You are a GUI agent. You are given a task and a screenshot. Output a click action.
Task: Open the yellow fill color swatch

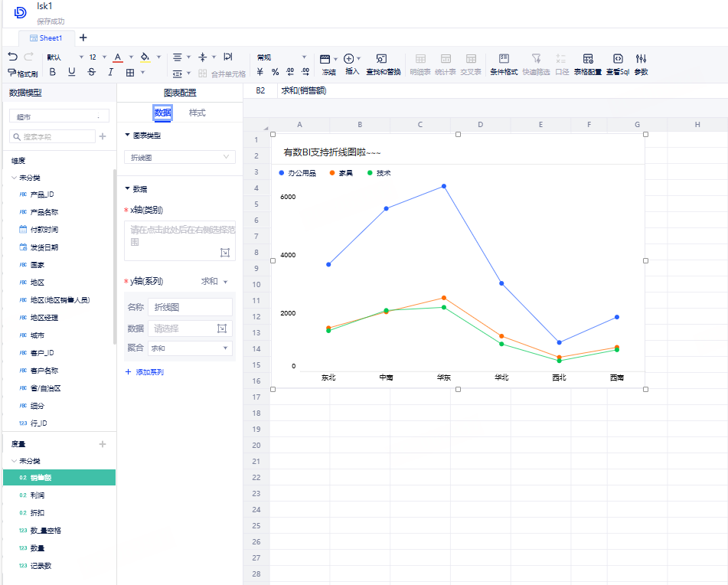click(x=145, y=57)
